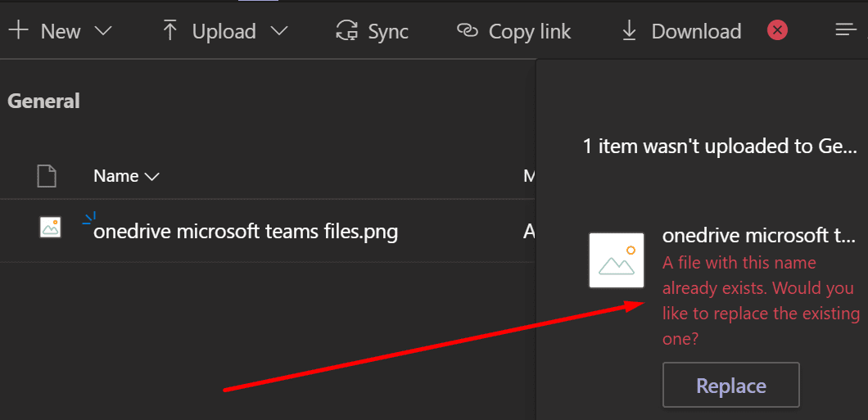Viewport: 868px width, 420px height.
Task: Click the image file icon in the list
Action: [x=51, y=228]
